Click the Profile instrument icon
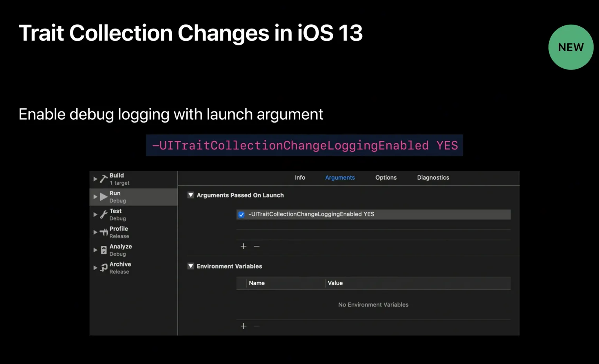This screenshot has width=599, height=364. (104, 232)
